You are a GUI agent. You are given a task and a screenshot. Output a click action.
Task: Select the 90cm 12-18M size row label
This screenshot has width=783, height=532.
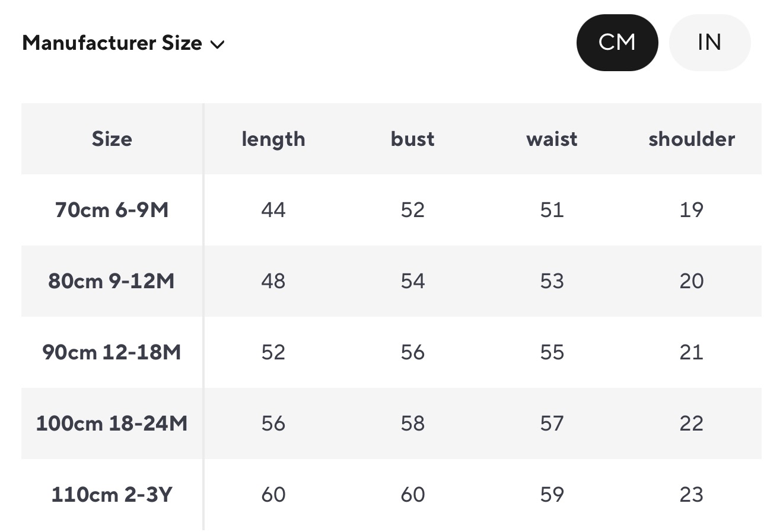(x=112, y=352)
